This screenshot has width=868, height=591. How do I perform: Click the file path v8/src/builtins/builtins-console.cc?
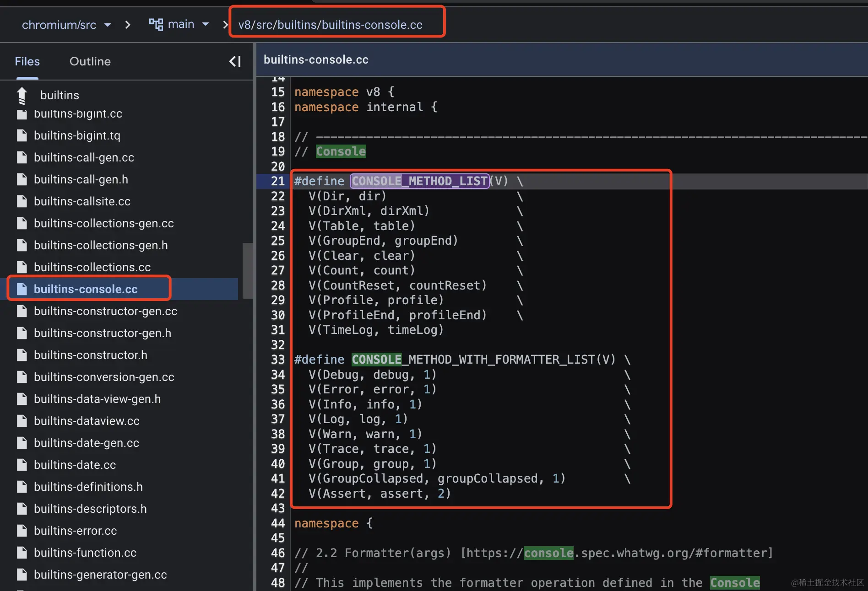pyautogui.click(x=330, y=25)
